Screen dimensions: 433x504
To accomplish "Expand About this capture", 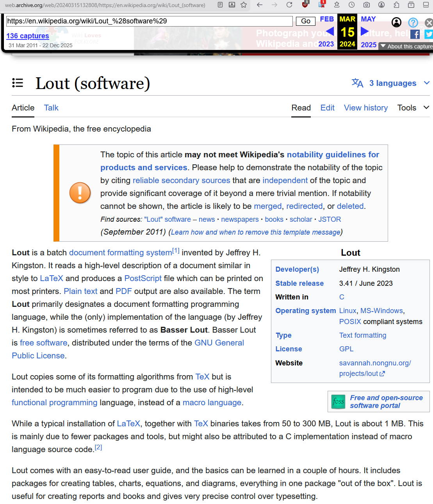I will pos(406,46).
